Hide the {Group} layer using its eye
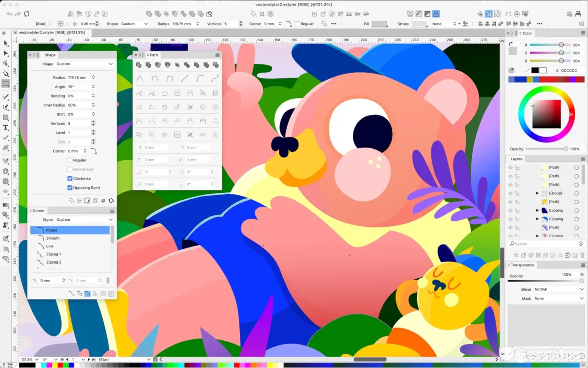 pyautogui.click(x=510, y=193)
